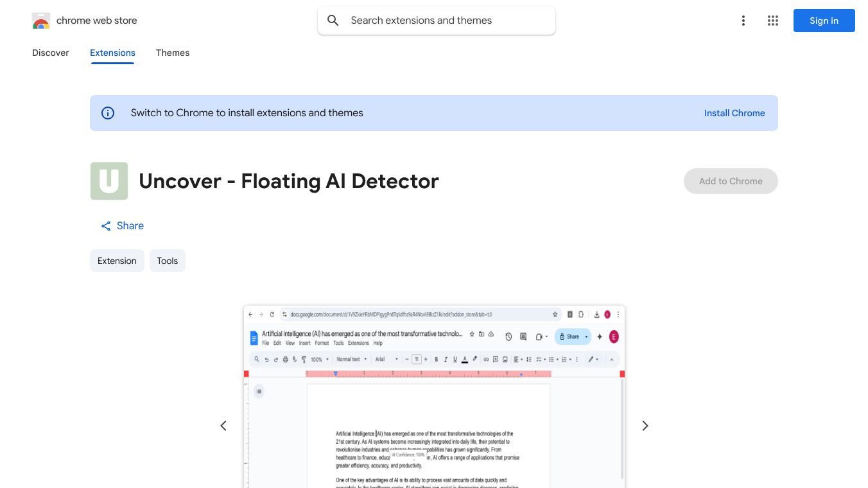Click the Install Chrome link
Screen dimensions: 868x488
click(734, 113)
